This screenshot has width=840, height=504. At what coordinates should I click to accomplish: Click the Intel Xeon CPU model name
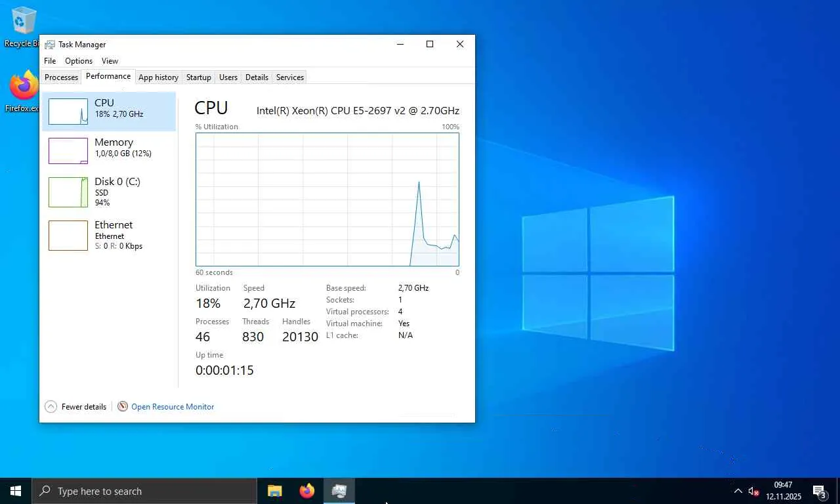[x=358, y=111]
